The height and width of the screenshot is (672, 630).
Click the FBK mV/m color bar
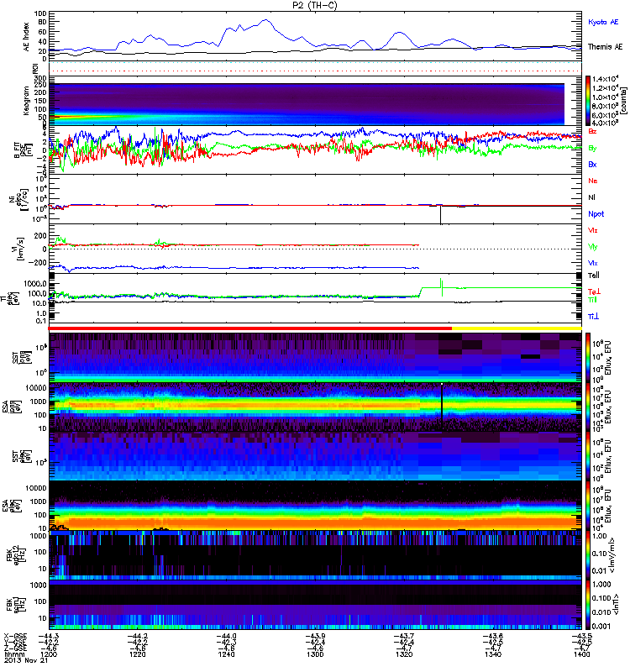[x=587, y=554]
